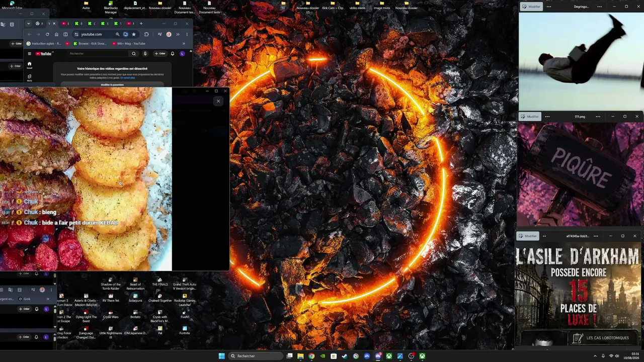Click 'Modifier' in the 011.png window
644x362 pixels.
[x=530, y=117]
